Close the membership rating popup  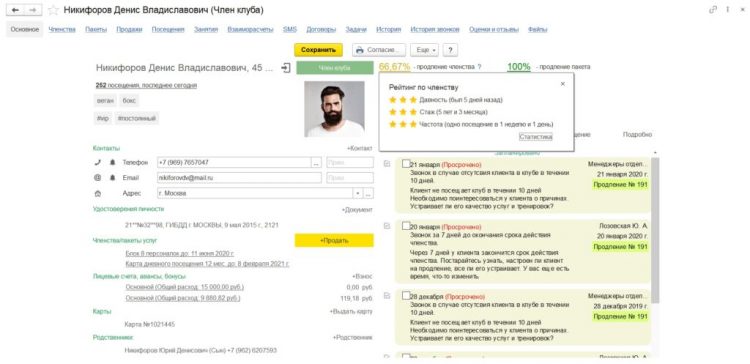pyautogui.click(x=562, y=84)
